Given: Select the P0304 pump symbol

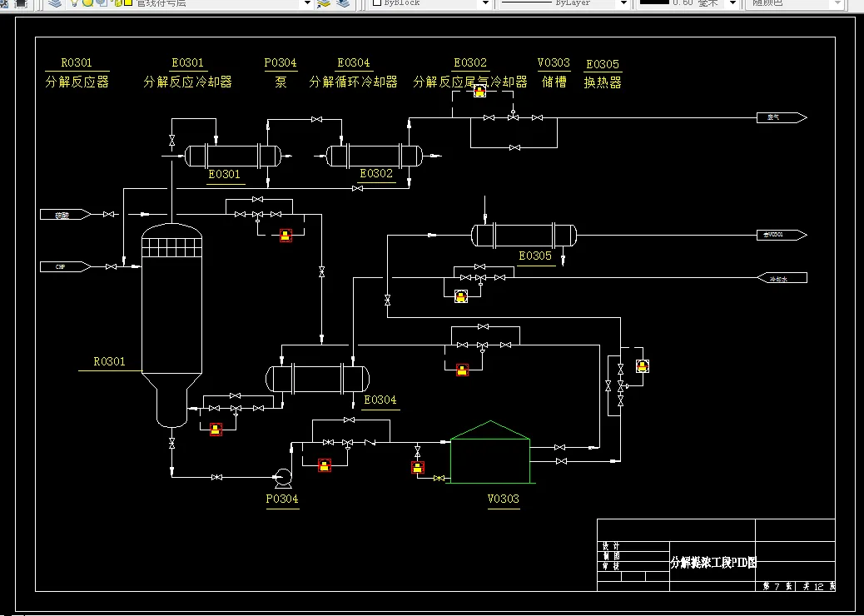Looking at the screenshot, I should [x=283, y=478].
